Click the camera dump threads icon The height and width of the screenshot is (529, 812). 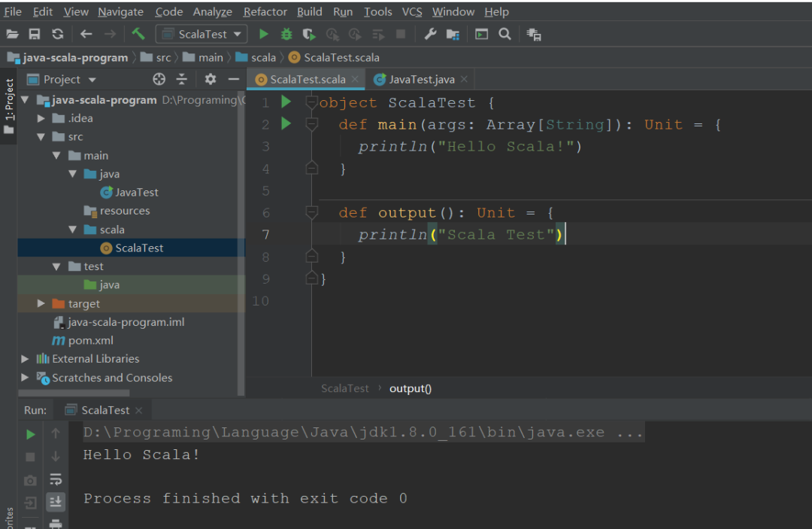point(30,480)
